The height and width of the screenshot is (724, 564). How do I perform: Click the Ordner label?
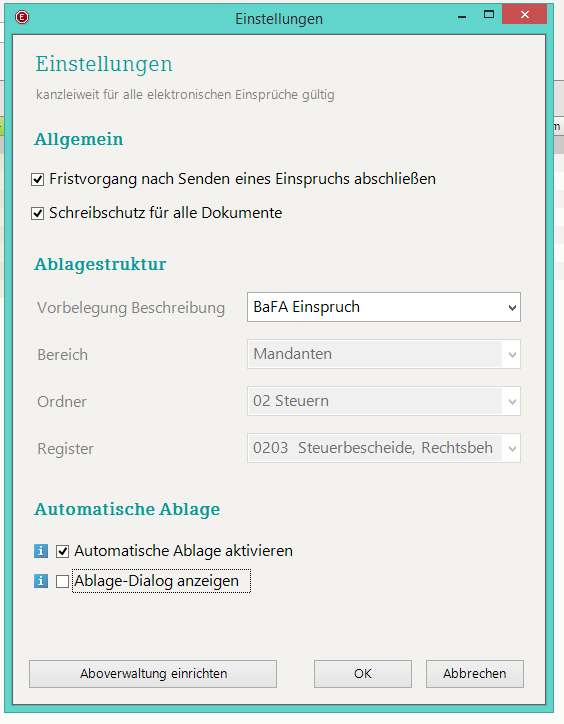(x=62, y=402)
